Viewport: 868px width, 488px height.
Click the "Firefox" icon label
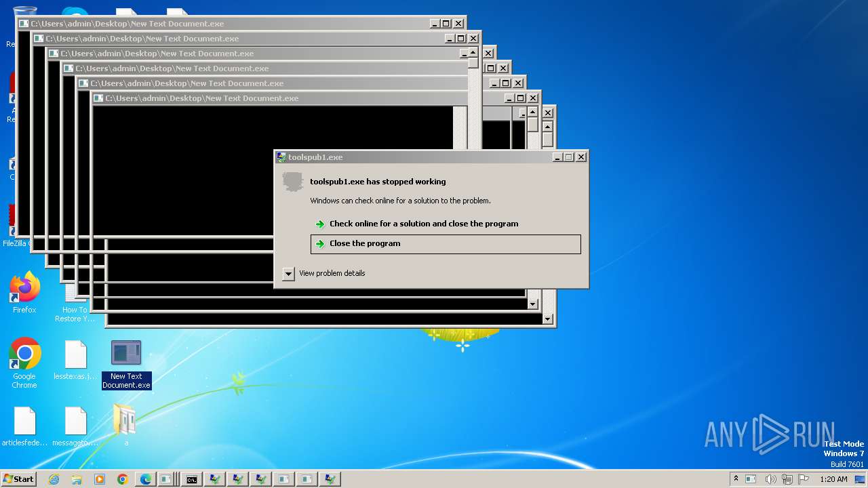click(x=24, y=310)
